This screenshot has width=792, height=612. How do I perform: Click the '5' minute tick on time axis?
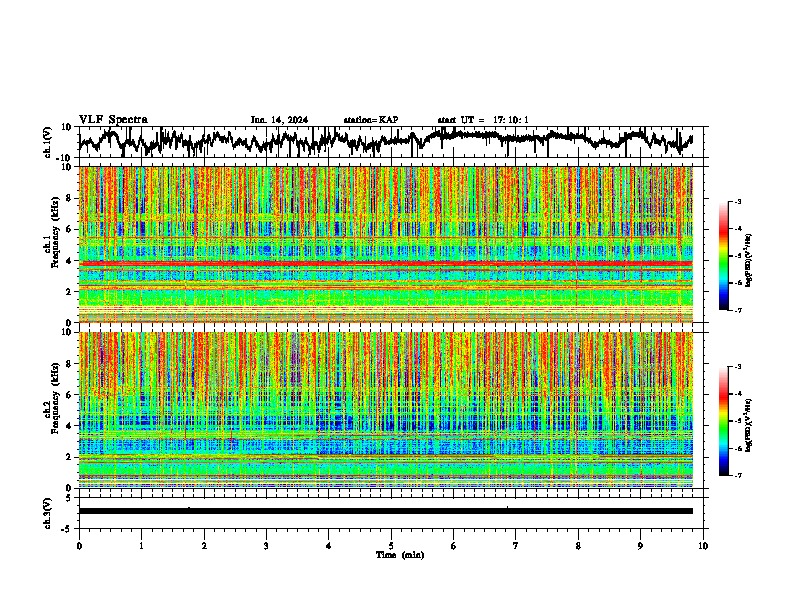click(x=391, y=546)
